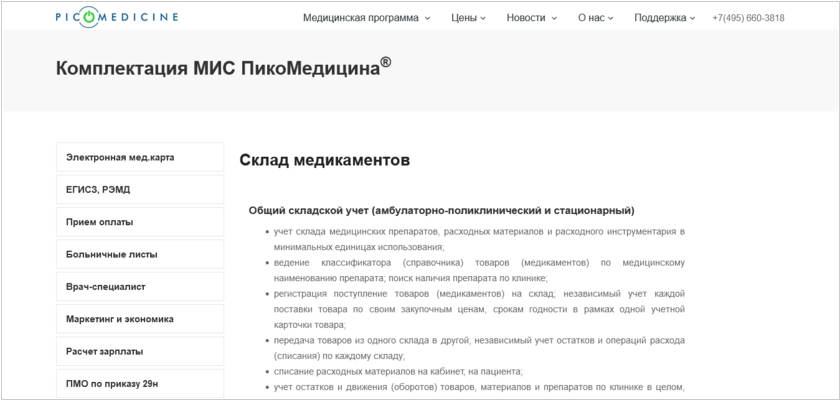Select the Маркетинг и экономика sidebar tab
Viewport: 840px width, 400px height.
(x=140, y=319)
